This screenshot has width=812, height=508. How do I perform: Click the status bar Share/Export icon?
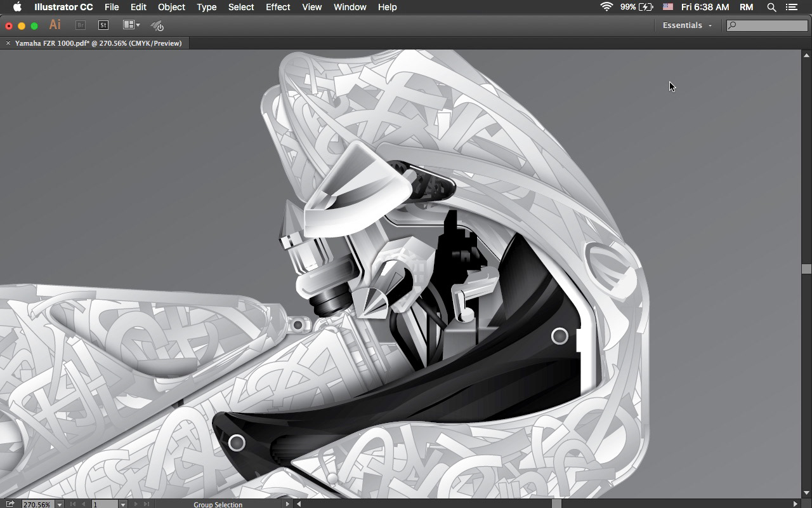10,504
